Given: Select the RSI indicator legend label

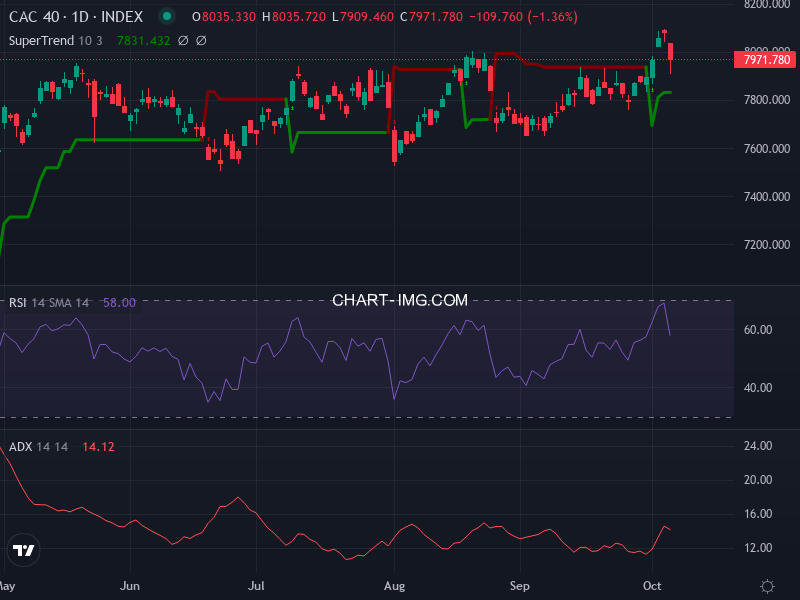Looking at the screenshot, I should coord(20,302).
